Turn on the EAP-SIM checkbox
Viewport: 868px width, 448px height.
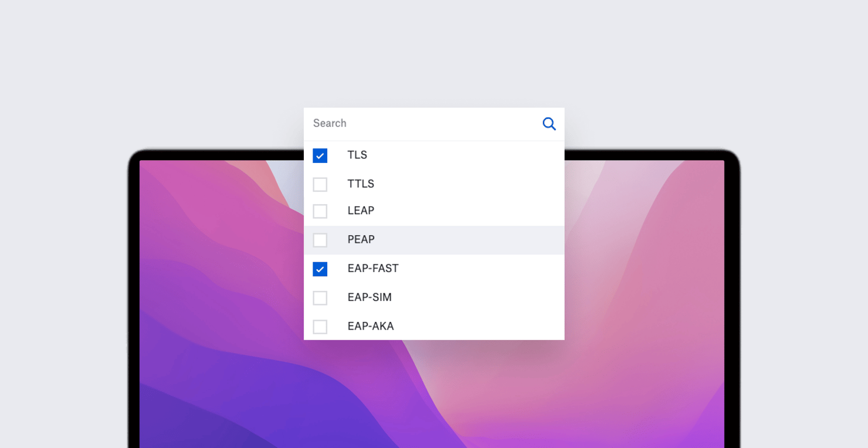pyautogui.click(x=320, y=298)
